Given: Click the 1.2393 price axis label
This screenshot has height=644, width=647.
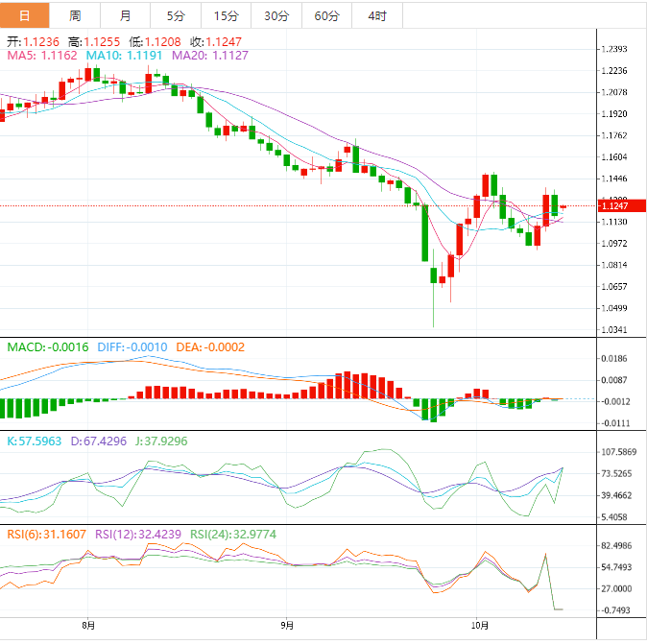Looking at the screenshot, I should coord(614,49).
